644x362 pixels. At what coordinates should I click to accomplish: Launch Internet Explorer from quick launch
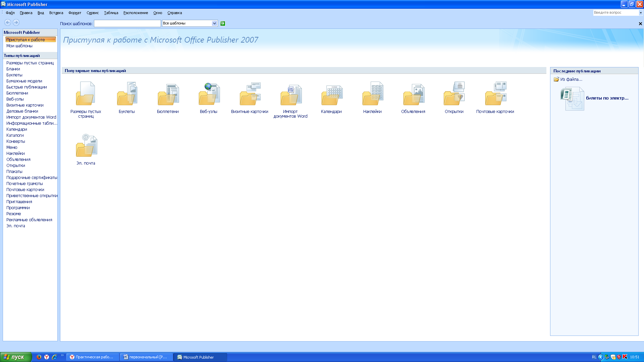[x=54, y=357]
